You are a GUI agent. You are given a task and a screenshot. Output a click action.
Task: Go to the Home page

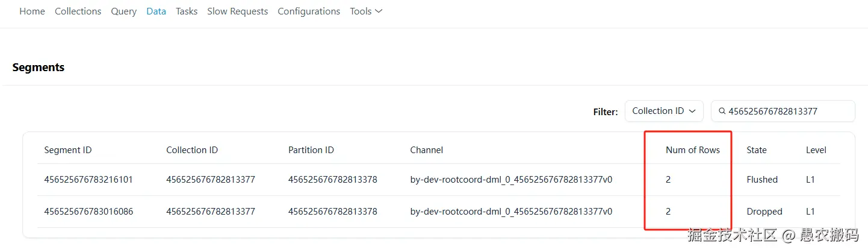coord(32,11)
